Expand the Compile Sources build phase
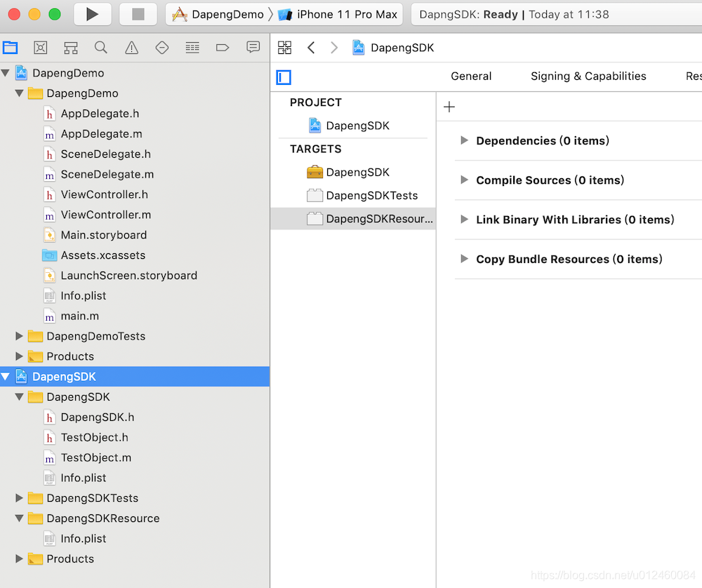The image size is (702, 588). 464,180
